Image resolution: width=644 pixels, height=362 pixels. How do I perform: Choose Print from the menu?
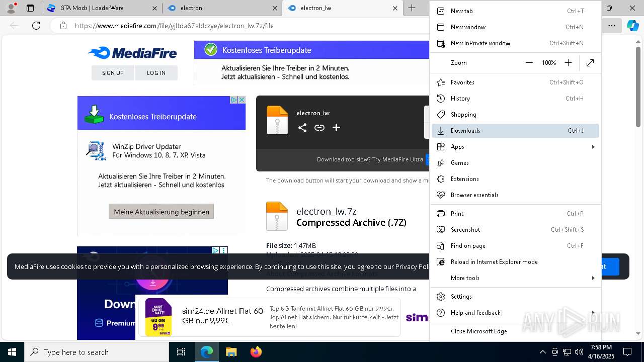coord(515,214)
